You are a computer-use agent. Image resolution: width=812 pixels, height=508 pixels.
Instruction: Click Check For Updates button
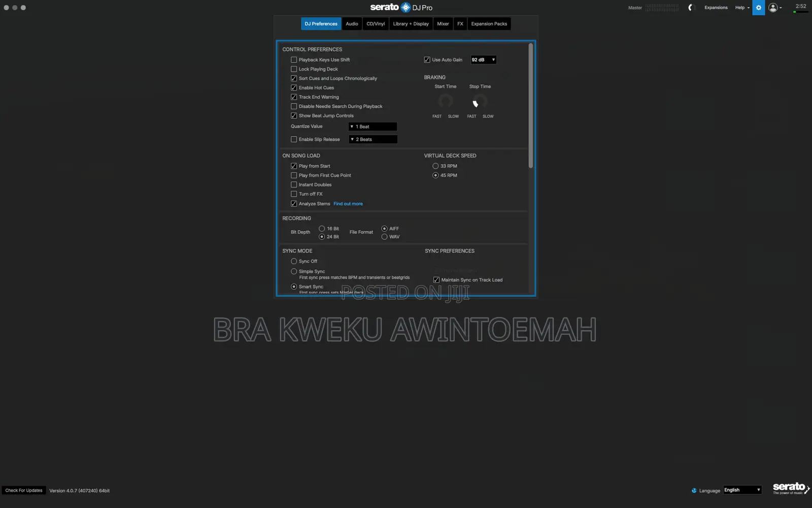24,491
